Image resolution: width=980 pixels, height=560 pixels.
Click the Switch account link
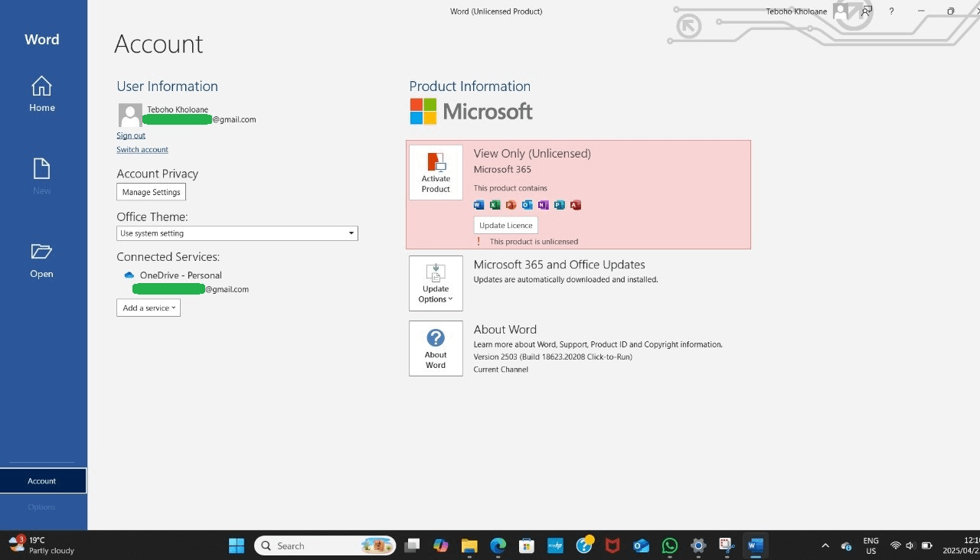142,149
